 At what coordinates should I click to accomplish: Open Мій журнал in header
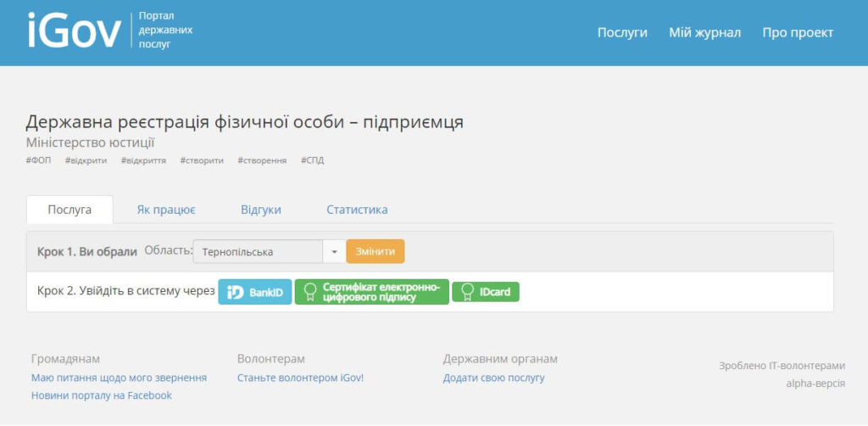[704, 33]
